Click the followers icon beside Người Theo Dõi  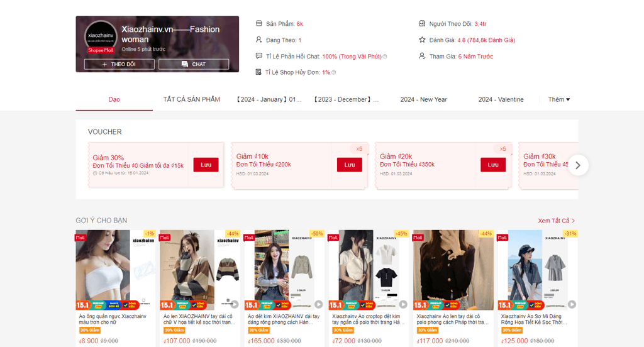click(423, 24)
